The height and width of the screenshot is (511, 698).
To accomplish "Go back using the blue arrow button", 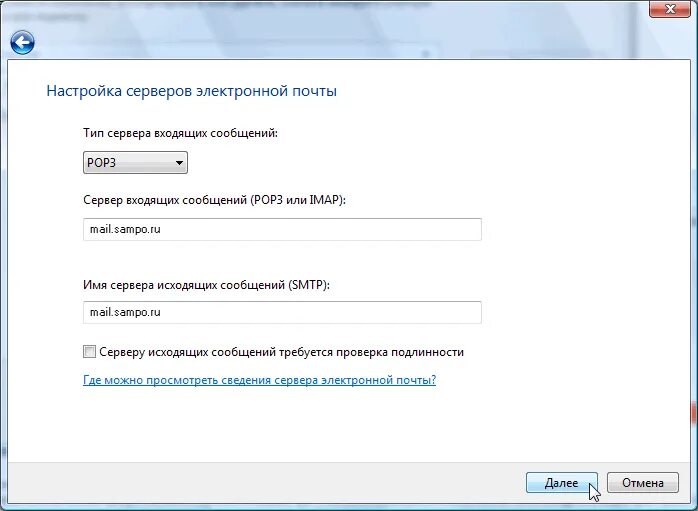I will click(22, 43).
